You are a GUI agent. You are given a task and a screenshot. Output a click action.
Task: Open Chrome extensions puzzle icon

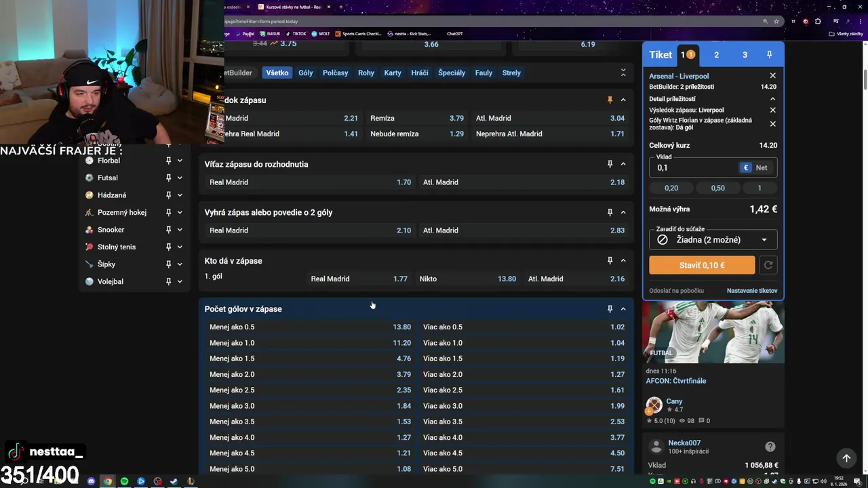tap(818, 21)
